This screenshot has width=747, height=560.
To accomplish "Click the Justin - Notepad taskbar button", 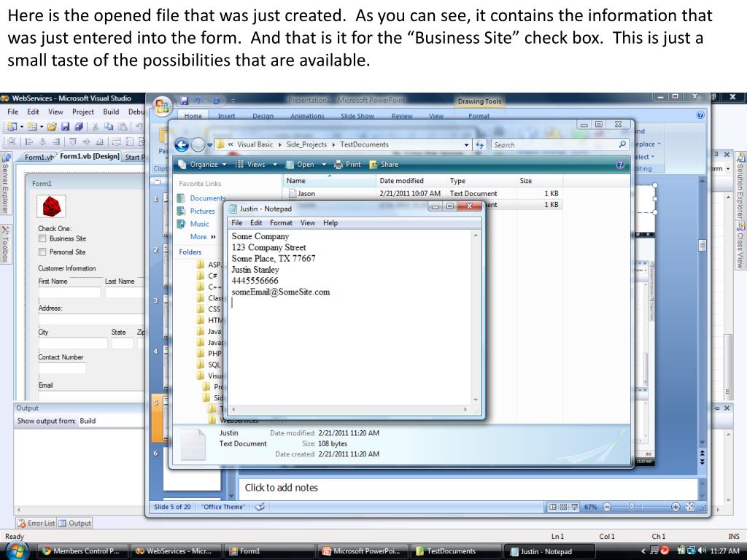I will coord(548,551).
